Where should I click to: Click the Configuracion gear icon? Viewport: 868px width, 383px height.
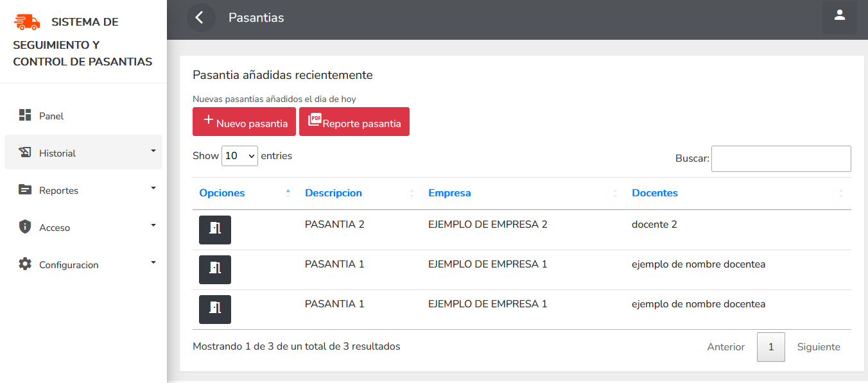[x=25, y=264]
